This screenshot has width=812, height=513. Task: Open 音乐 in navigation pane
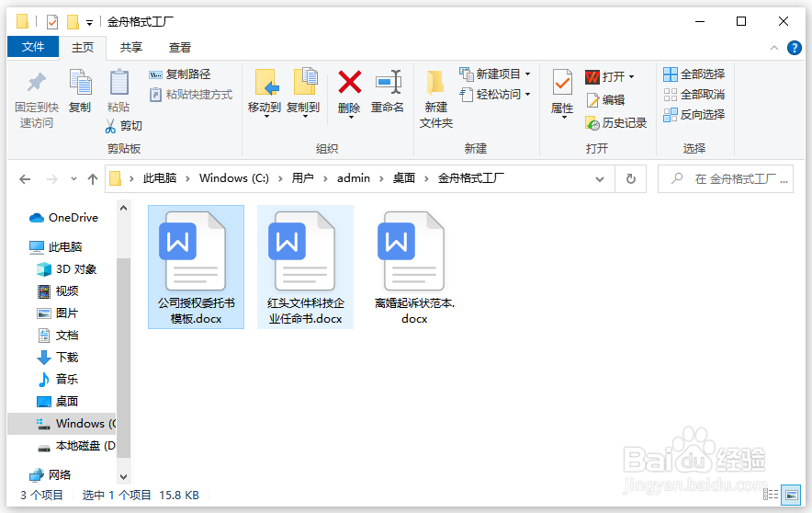pyautogui.click(x=58, y=380)
